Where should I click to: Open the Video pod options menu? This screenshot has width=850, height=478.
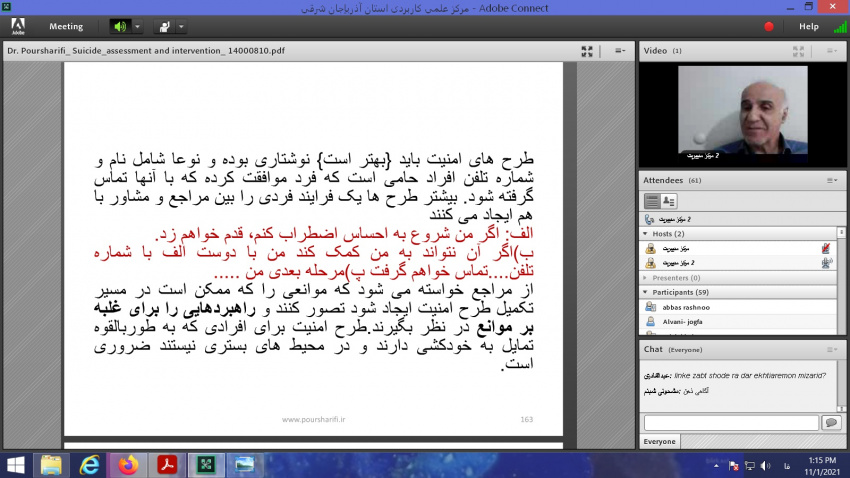click(831, 50)
